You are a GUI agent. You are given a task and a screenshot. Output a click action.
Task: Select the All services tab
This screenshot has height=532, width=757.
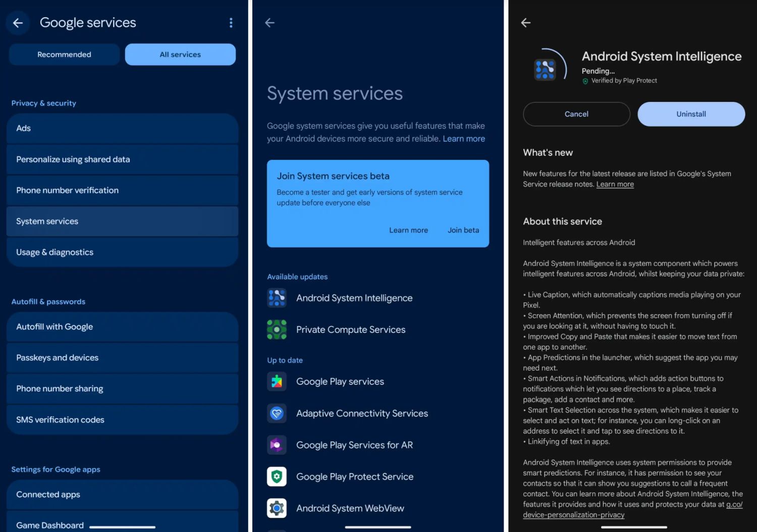[180, 54]
